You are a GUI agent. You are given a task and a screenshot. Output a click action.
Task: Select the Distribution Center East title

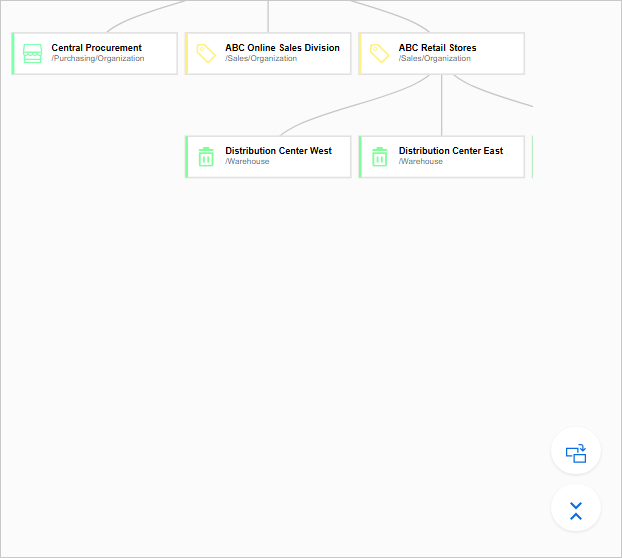click(451, 151)
